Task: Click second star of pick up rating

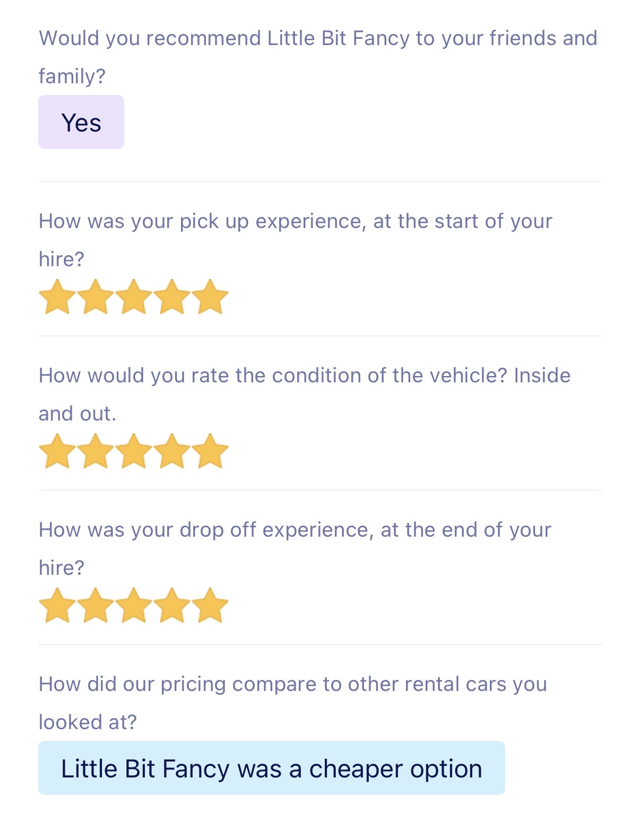Action: [96, 297]
